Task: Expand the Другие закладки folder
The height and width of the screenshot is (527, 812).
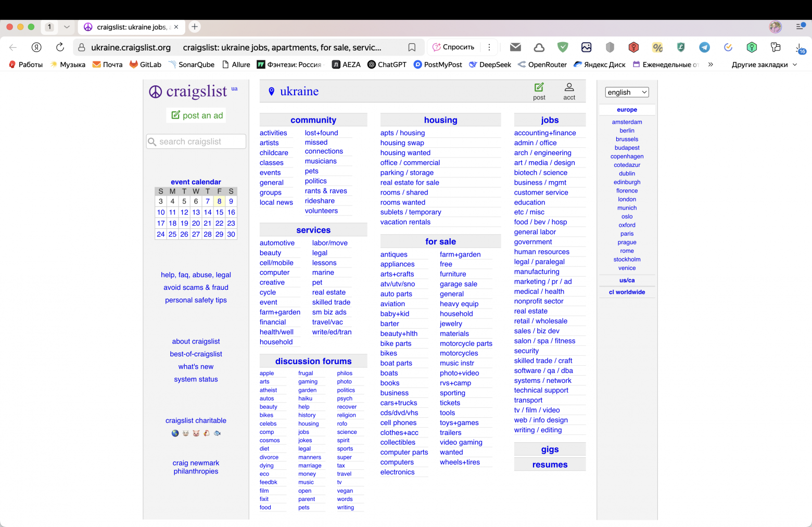Action: click(764, 65)
